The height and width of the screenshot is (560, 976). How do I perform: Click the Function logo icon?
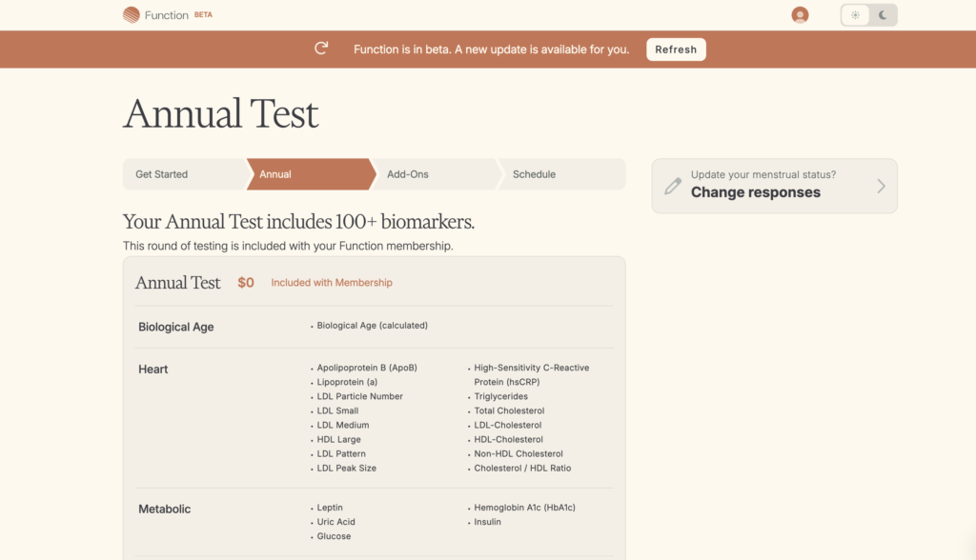coord(131,15)
